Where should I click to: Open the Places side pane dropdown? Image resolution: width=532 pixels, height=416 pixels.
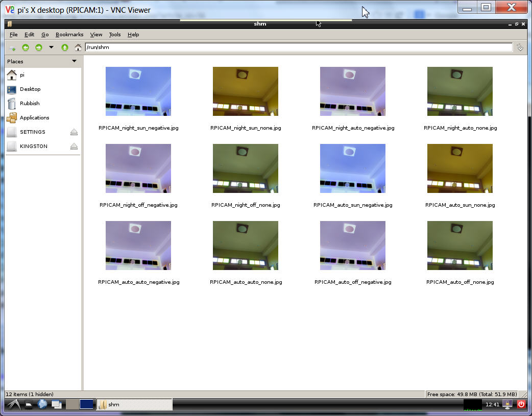coord(74,61)
